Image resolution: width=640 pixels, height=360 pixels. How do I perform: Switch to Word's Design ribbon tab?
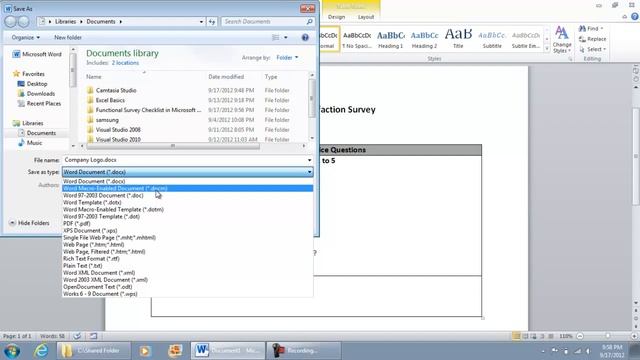336,17
